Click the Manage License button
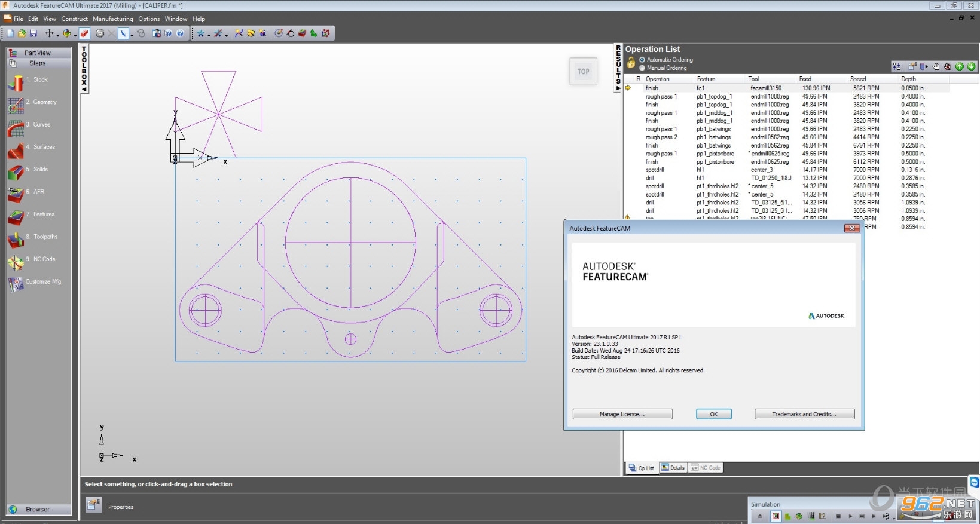 point(622,414)
